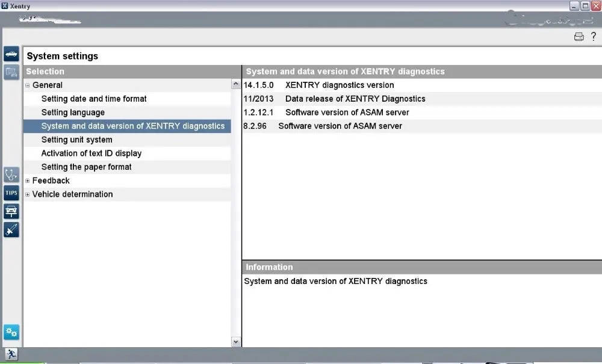Viewport: 602px width, 364px height.
Task: Click the selection list scroll up arrow
Action: pyautogui.click(x=236, y=84)
